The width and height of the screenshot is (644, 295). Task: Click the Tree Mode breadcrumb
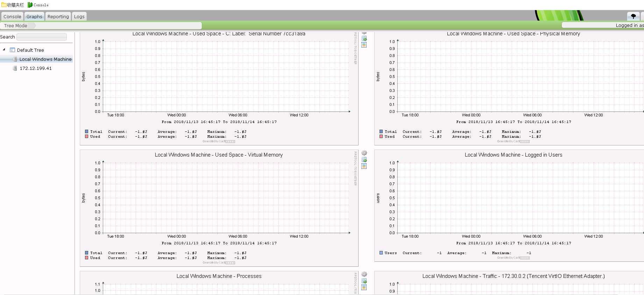click(x=16, y=26)
